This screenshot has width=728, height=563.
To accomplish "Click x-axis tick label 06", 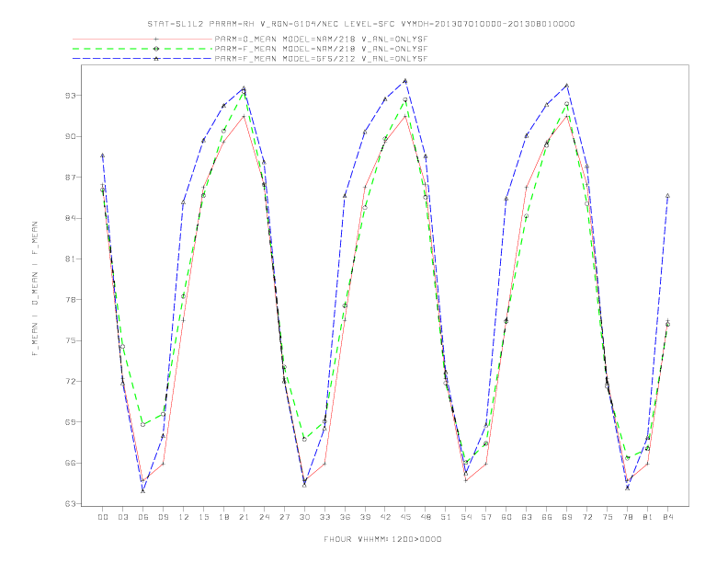I will click(x=143, y=517).
